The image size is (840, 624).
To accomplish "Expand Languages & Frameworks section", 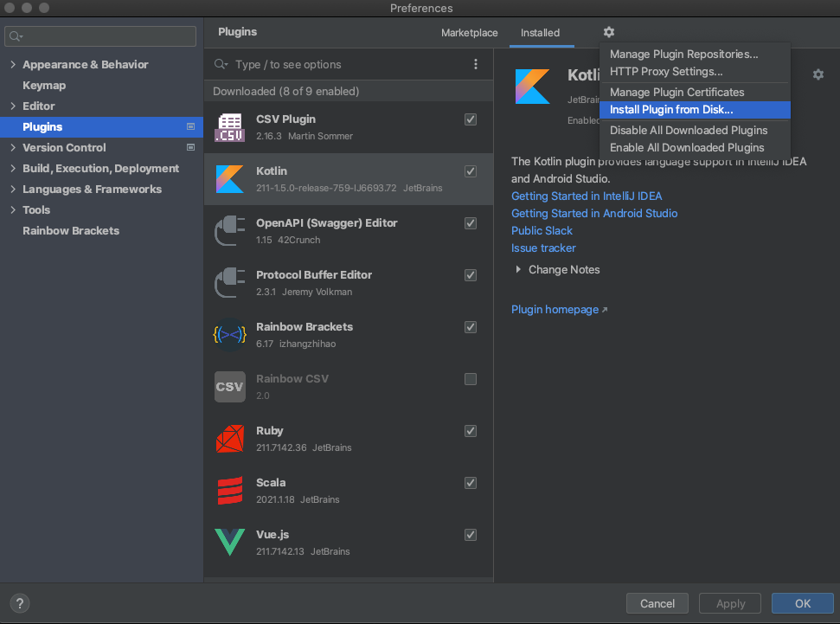I will [x=13, y=190].
